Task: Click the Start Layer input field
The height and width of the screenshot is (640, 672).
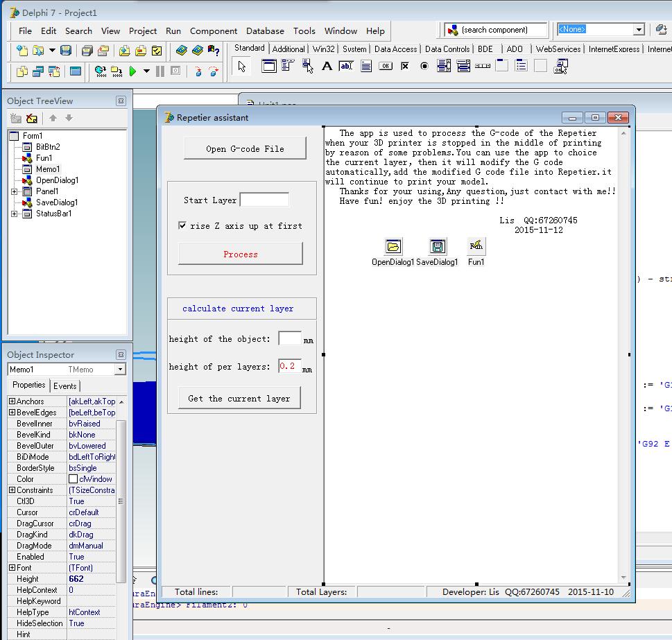Action: tap(264, 200)
